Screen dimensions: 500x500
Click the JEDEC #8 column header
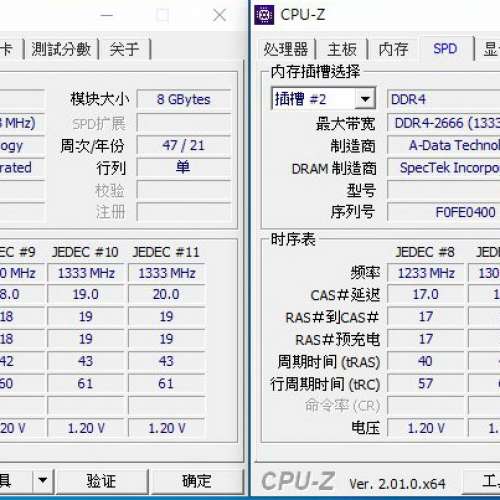(425, 252)
